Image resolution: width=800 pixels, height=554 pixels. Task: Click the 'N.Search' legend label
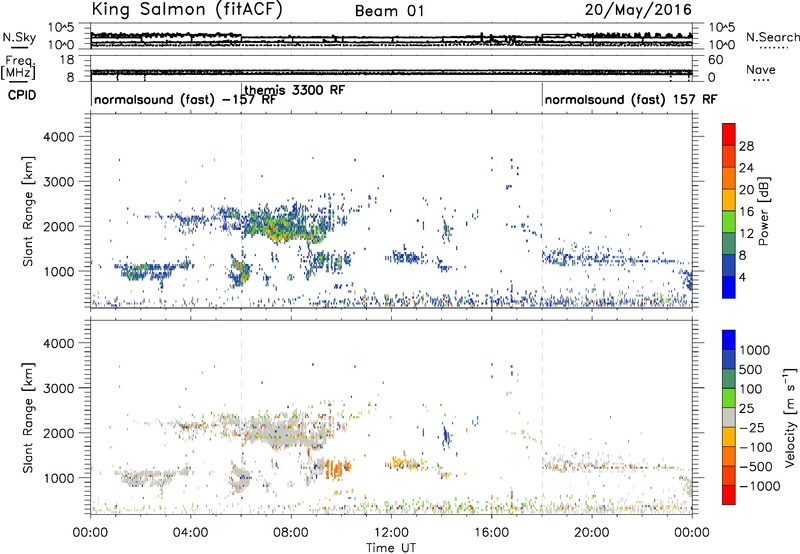(772, 37)
